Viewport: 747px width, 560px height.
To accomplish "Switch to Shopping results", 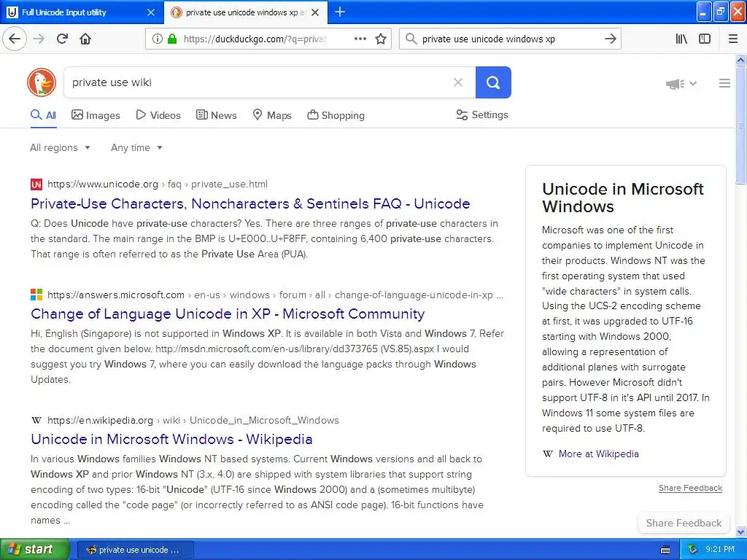I will tap(336, 115).
